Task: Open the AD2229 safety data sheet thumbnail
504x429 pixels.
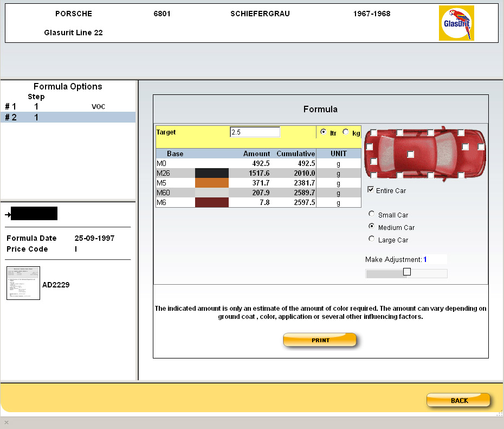Action: click(23, 283)
